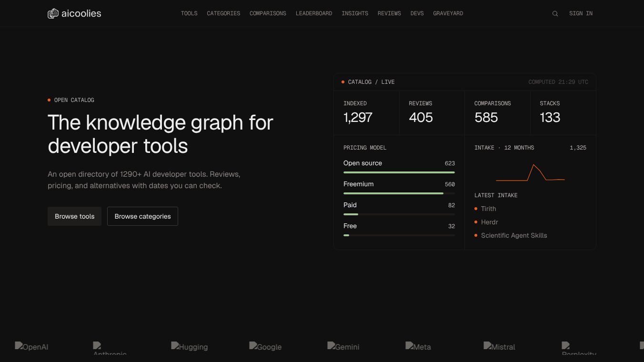
Task: Click the Computed 21:29 UTC timestamp
Action: 558,82
